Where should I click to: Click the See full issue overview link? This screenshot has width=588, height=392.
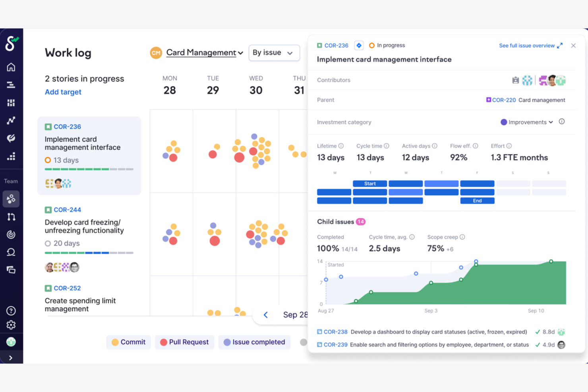[x=527, y=45]
